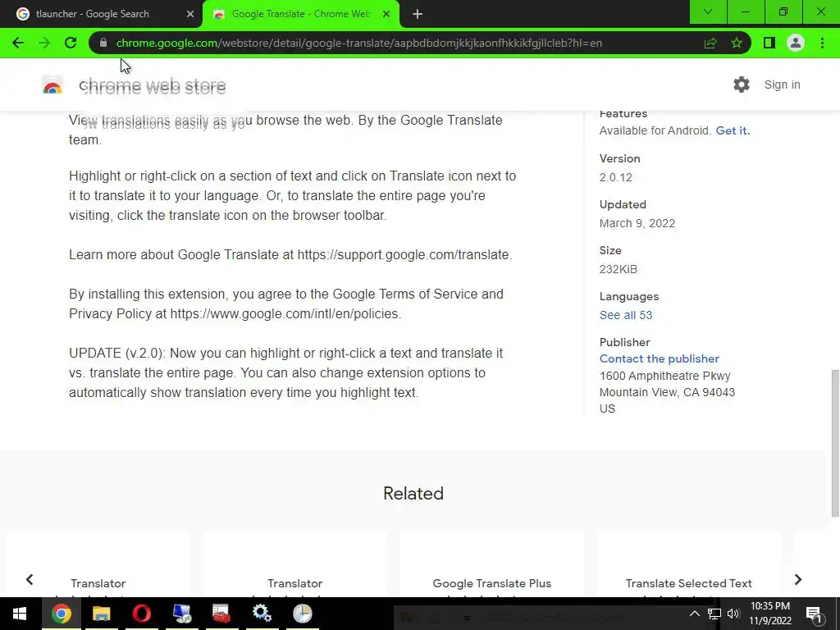The image size is (840, 630).
Task: Click the page vertical scrollbar thumb
Action: tap(835, 443)
